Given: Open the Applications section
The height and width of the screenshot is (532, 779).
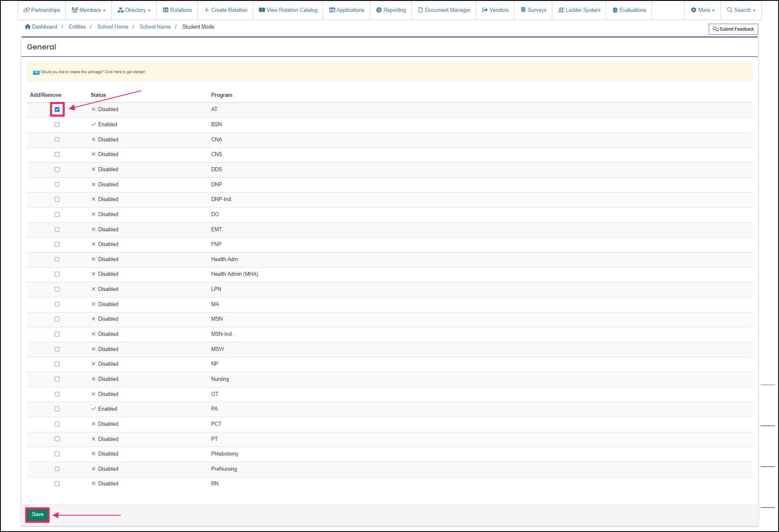Looking at the screenshot, I should pyautogui.click(x=346, y=10).
